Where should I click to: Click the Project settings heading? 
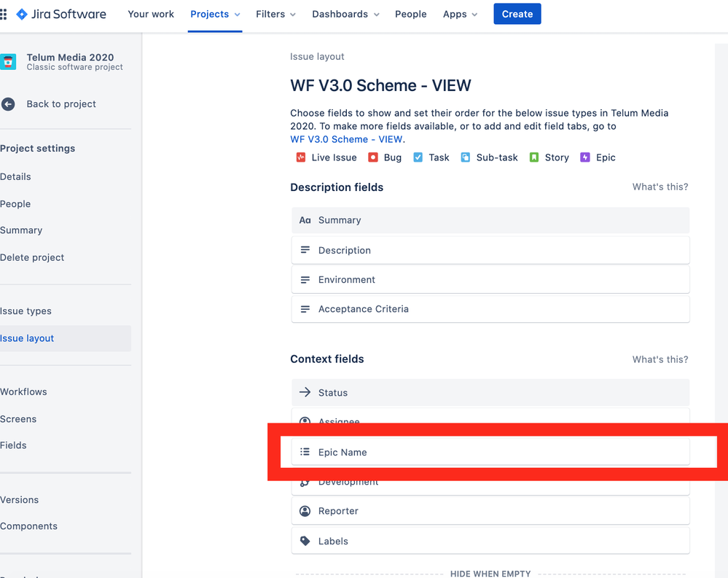point(38,149)
